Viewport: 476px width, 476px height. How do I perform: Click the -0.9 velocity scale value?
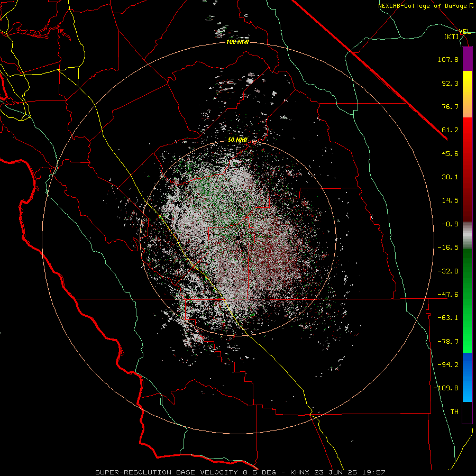[450, 224]
